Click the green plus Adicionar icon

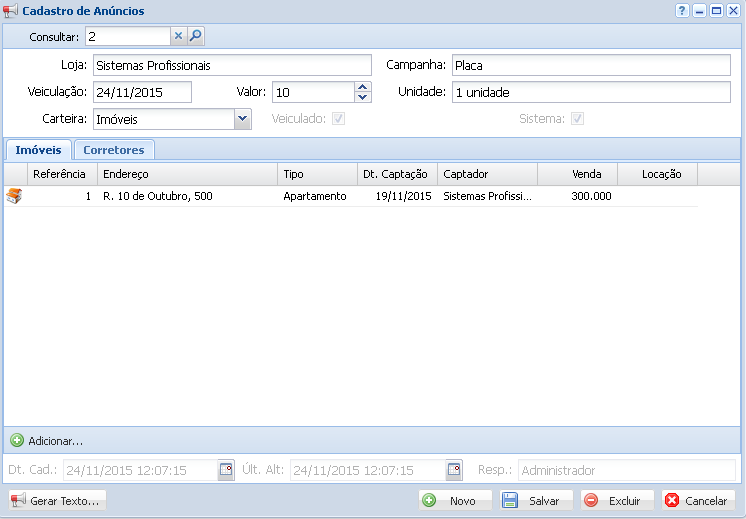click(17, 440)
